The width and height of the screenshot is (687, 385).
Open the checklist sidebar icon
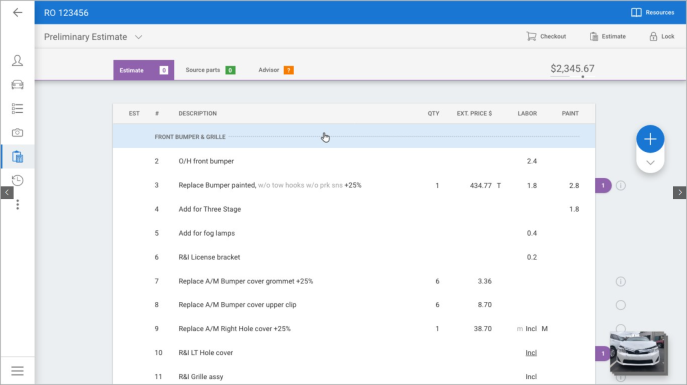18,109
